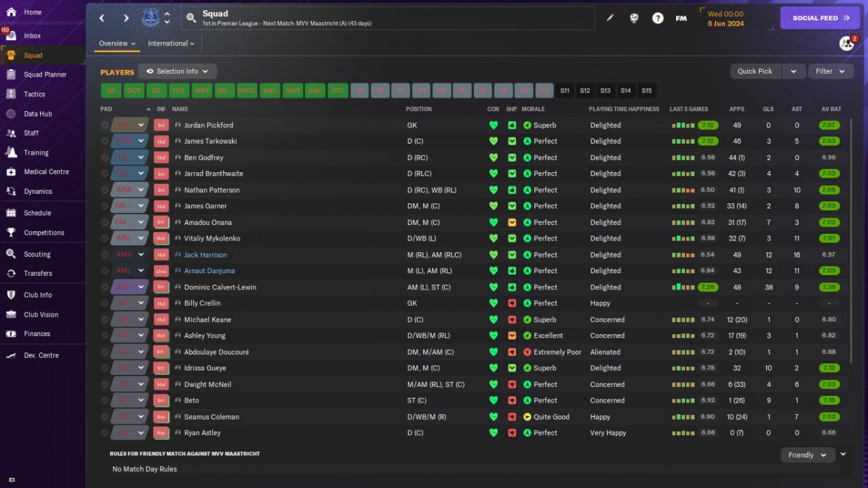Go back with the left arrow
868x488 pixels.
(x=102, y=18)
